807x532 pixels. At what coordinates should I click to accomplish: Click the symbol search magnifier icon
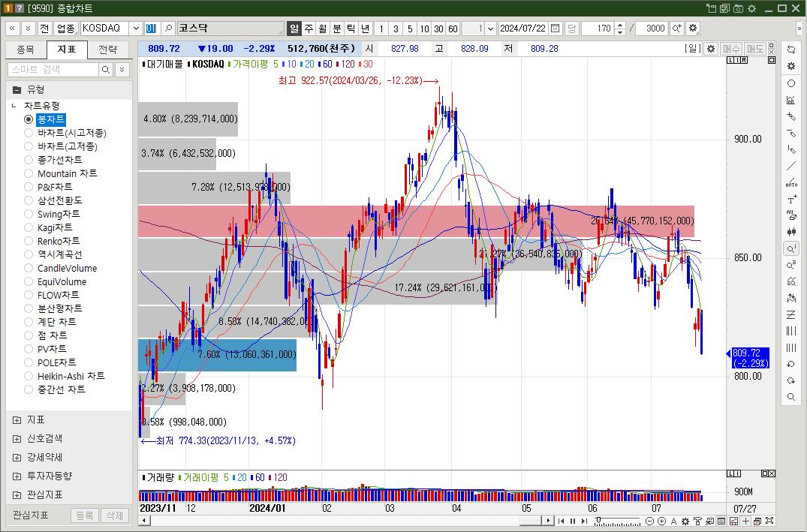point(168,29)
